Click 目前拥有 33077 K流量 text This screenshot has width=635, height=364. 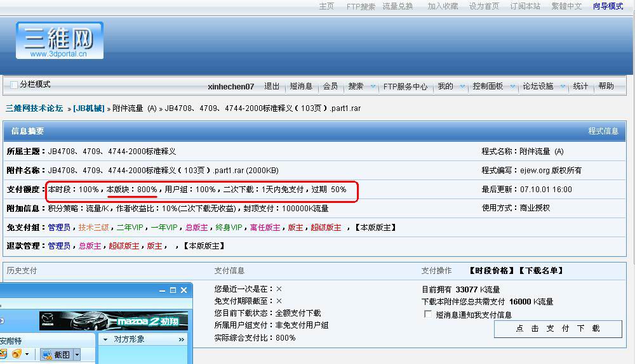[x=460, y=290]
